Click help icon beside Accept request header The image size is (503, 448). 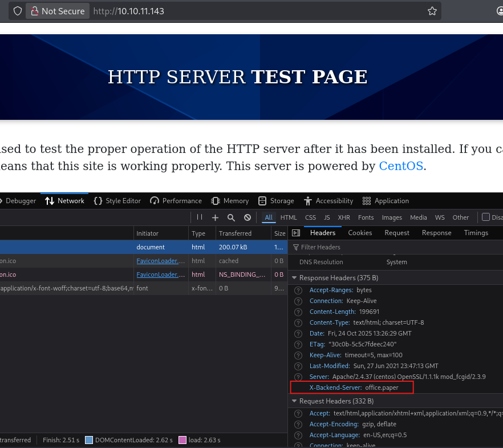[x=298, y=414]
